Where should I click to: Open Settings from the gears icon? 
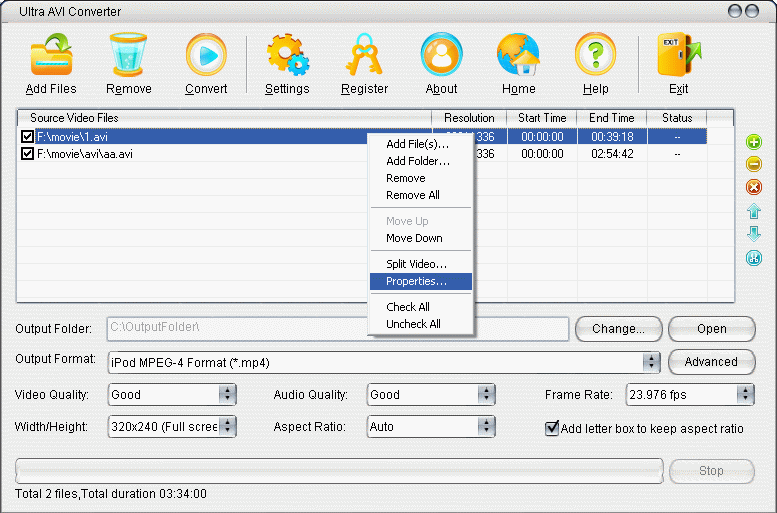[287, 56]
